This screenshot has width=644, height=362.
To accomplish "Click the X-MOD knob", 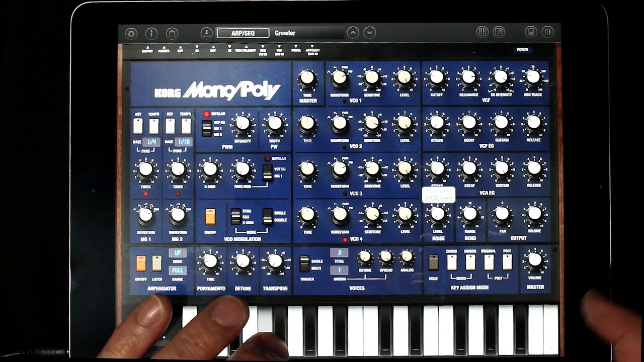I will click(210, 169).
